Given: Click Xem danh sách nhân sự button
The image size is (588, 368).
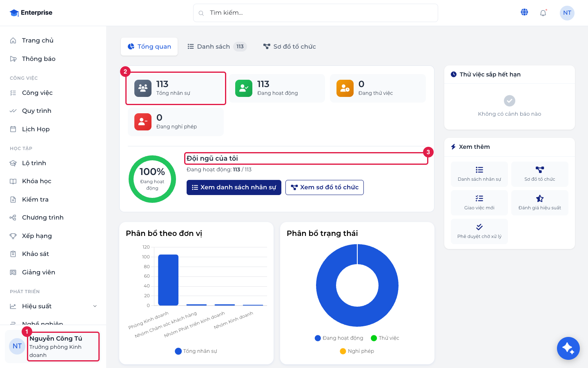Looking at the screenshot, I should point(234,187).
